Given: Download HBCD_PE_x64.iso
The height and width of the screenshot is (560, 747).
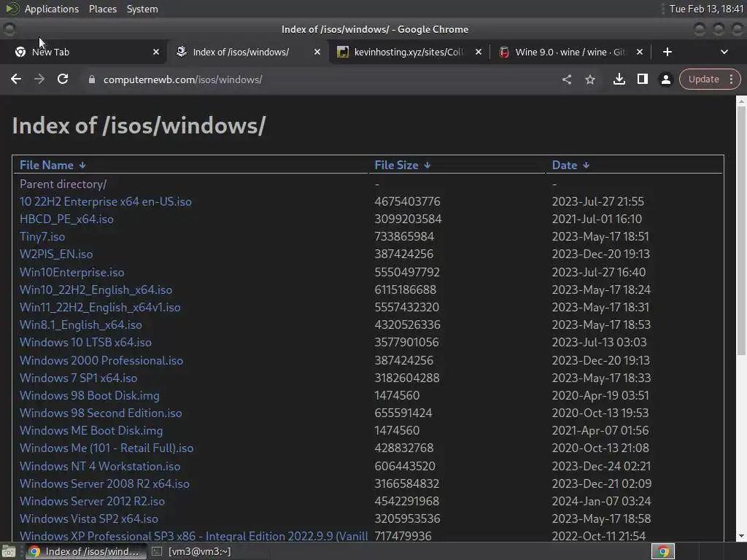Looking at the screenshot, I should point(66,219).
